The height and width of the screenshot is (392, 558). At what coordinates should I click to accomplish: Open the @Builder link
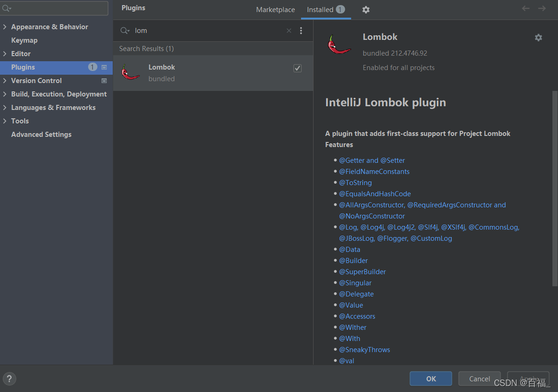coord(353,261)
